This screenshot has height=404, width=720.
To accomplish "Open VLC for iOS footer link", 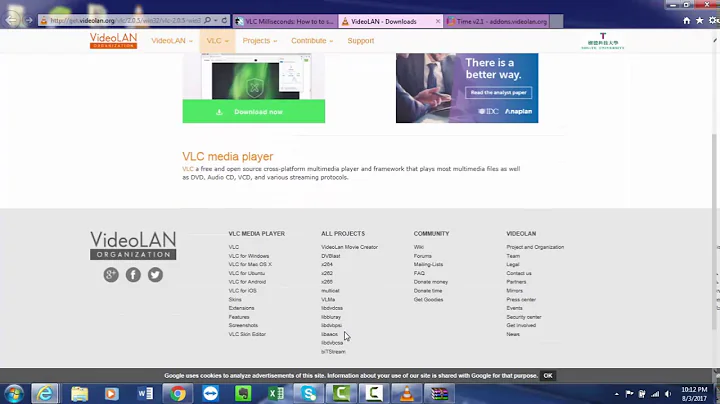I will (242, 291).
